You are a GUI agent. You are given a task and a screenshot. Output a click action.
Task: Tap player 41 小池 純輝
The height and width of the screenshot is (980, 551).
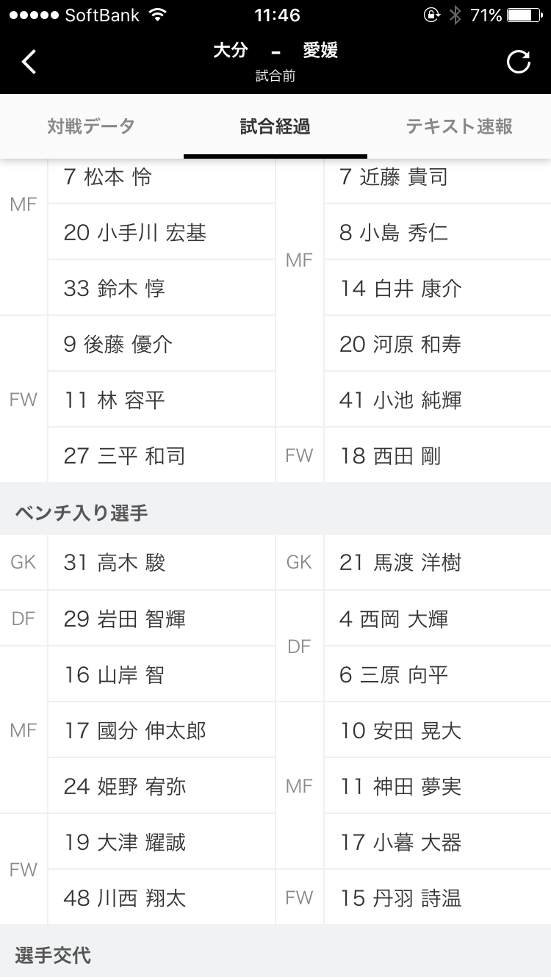400,400
